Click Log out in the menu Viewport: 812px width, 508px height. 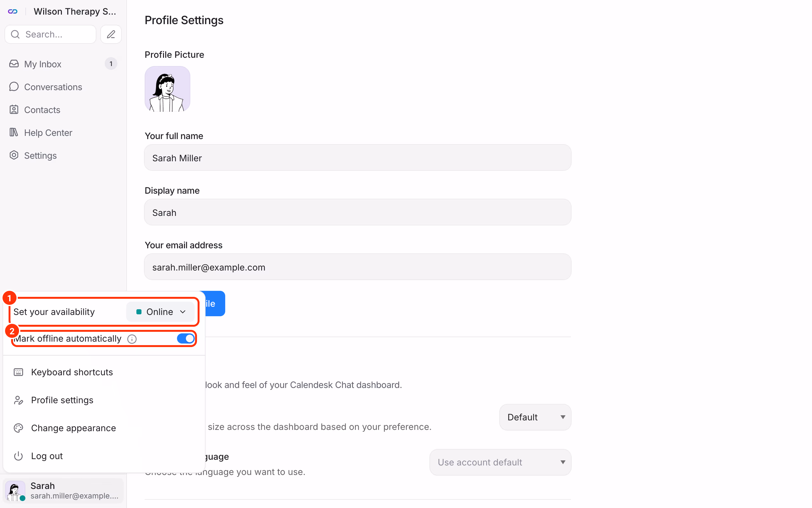coord(104,456)
